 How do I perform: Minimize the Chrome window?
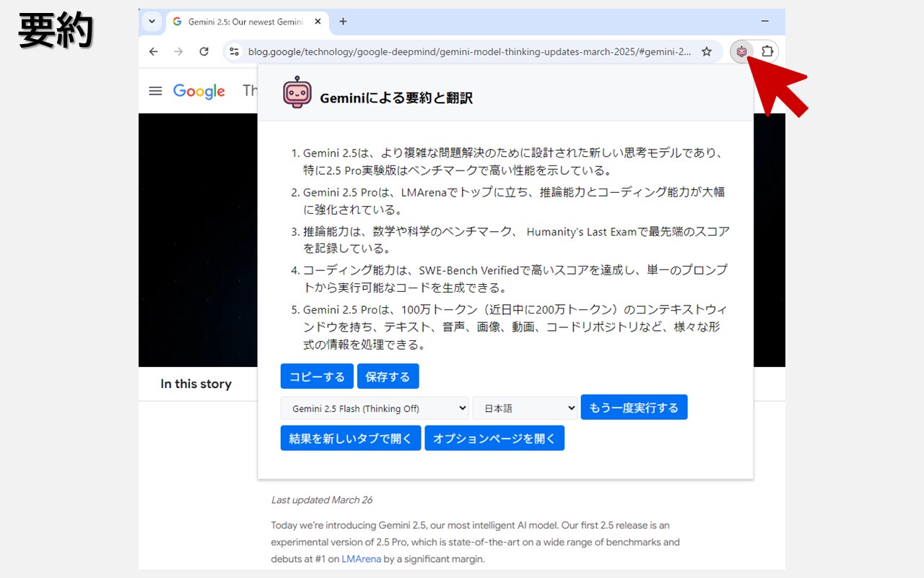pyautogui.click(x=765, y=22)
